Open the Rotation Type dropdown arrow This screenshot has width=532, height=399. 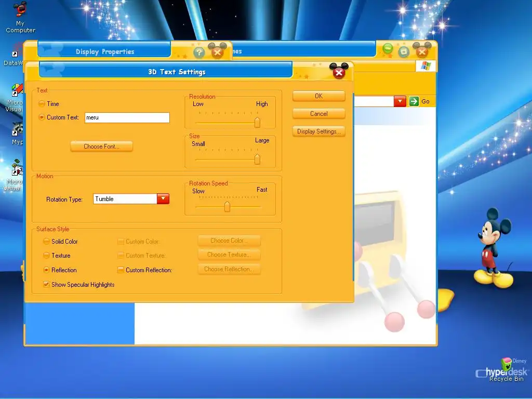point(163,199)
